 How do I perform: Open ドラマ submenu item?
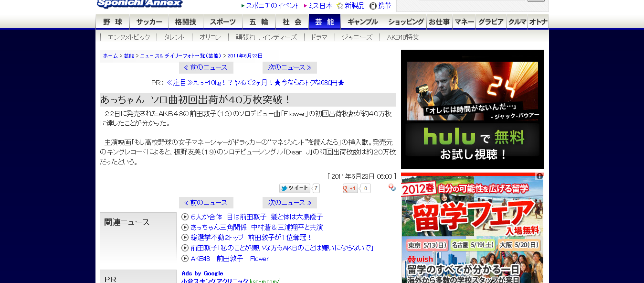[319, 37]
